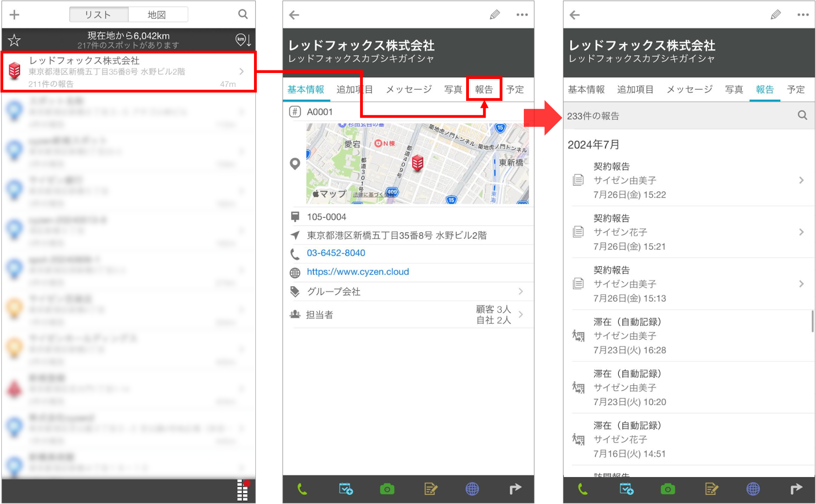Image resolution: width=816 pixels, height=504 pixels.
Task: Open https://www.cyzen.cloud link
Action: pos(358,272)
